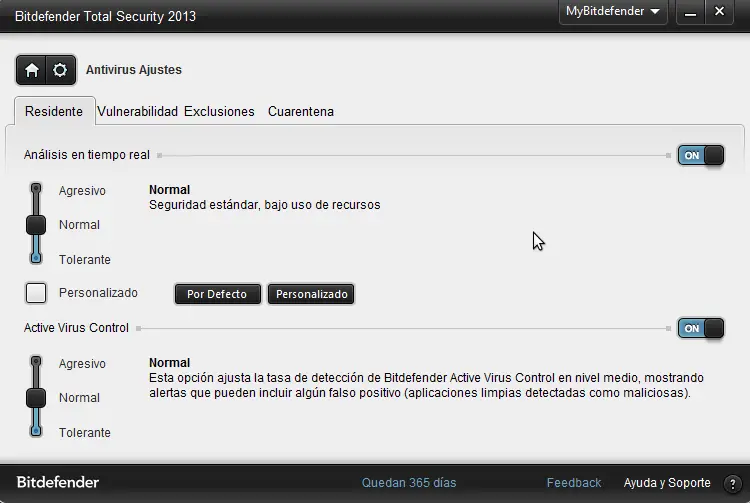Click the Active Virus Control label
This screenshot has height=503, width=750.
click(x=76, y=328)
